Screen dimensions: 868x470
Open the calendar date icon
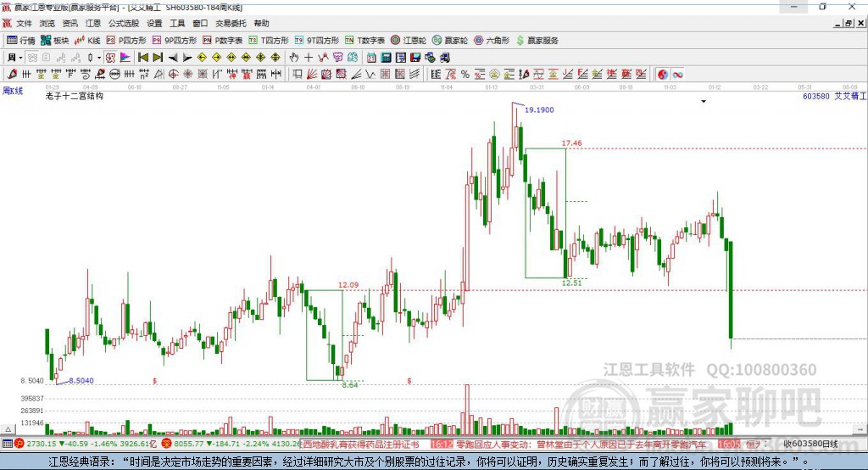pos(371,58)
